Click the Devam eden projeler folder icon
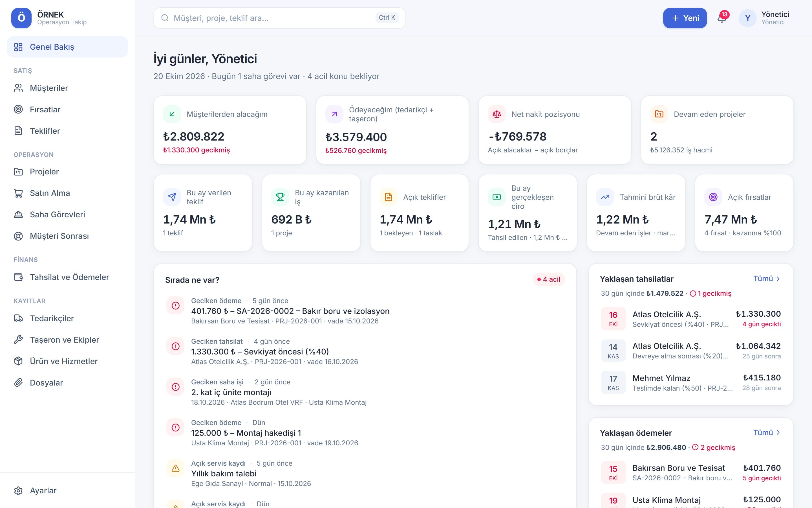Screen dimensions: 812x508 coord(659,114)
